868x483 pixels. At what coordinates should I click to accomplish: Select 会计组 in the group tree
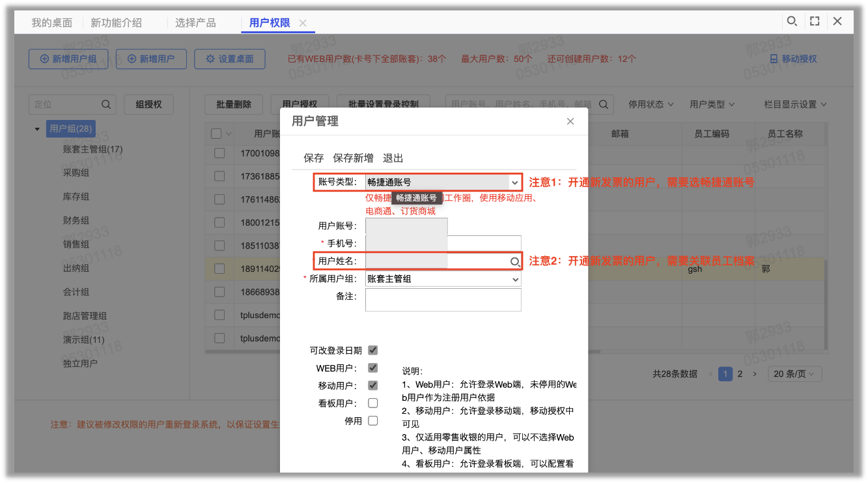pos(76,292)
